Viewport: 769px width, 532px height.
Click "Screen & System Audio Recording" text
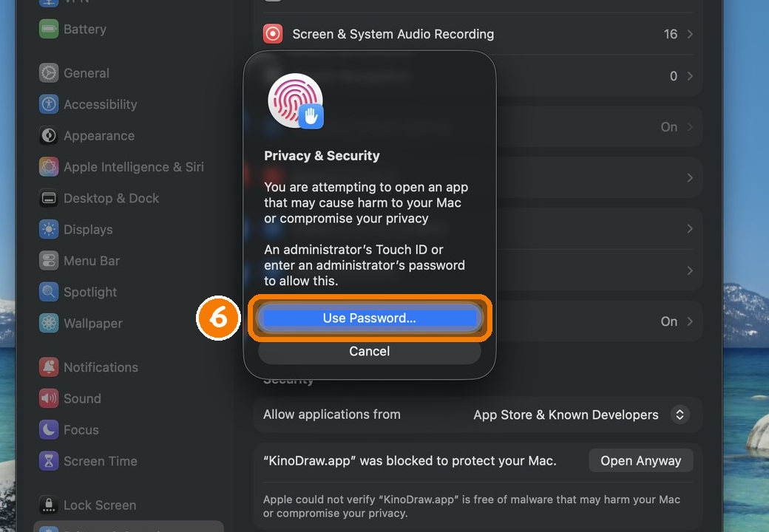pos(393,34)
